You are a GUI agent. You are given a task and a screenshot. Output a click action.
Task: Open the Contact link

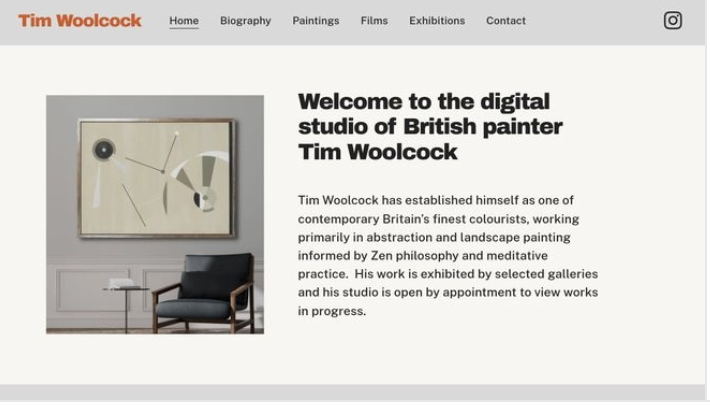click(x=506, y=21)
